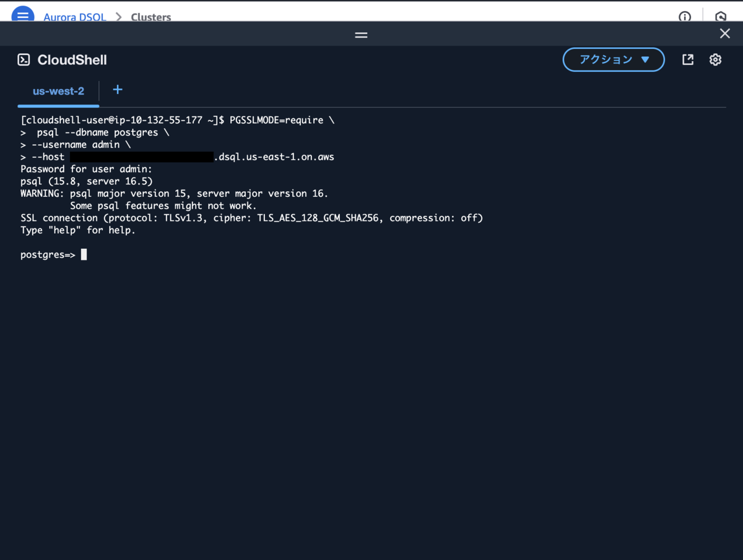Click the "Password for user admin:" line
This screenshot has width=743, height=560.
[86, 169]
